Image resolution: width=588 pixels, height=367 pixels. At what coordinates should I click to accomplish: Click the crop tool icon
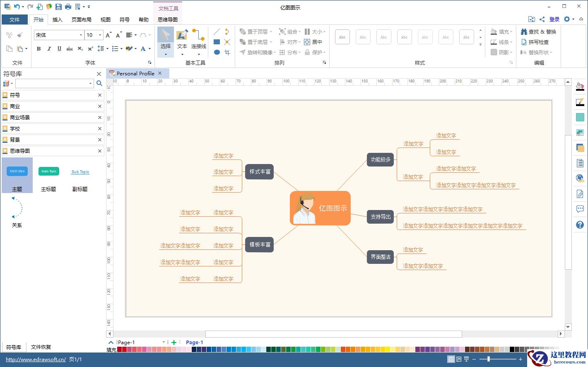227,52
